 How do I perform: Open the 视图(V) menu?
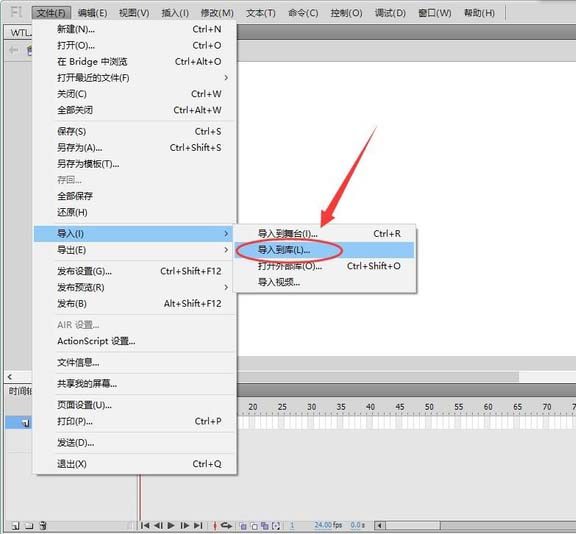[134, 13]
